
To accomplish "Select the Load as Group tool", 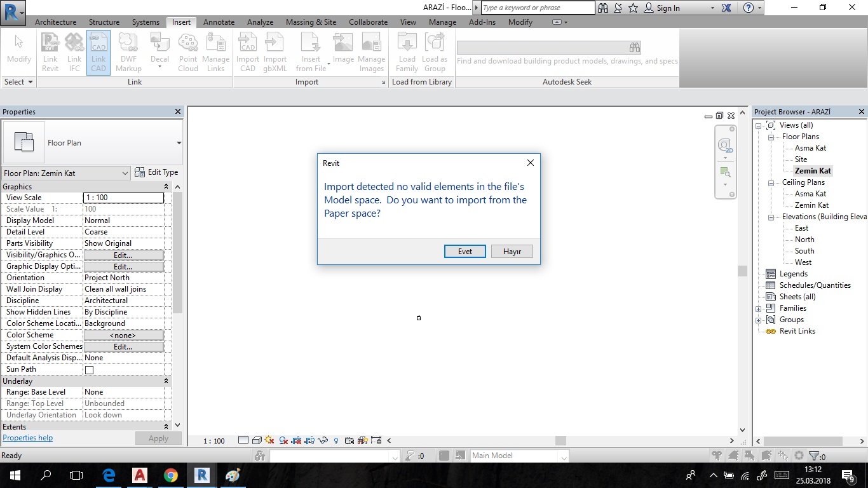I will tap(435, 53).
